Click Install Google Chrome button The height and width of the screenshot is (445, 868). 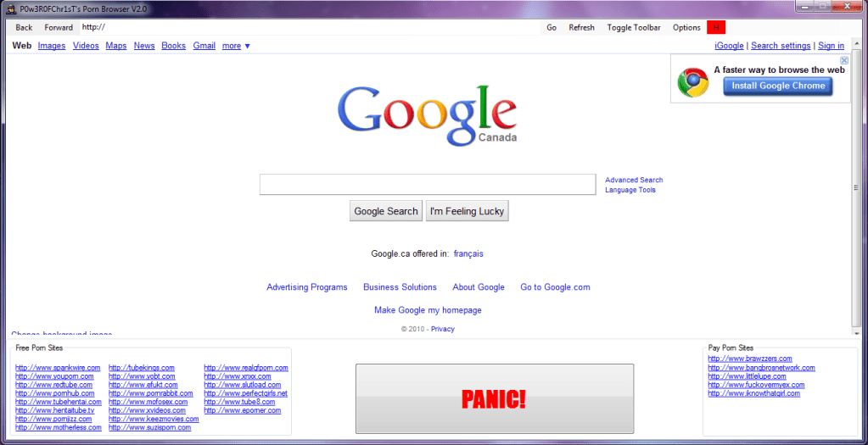click(x=778, y=86)
